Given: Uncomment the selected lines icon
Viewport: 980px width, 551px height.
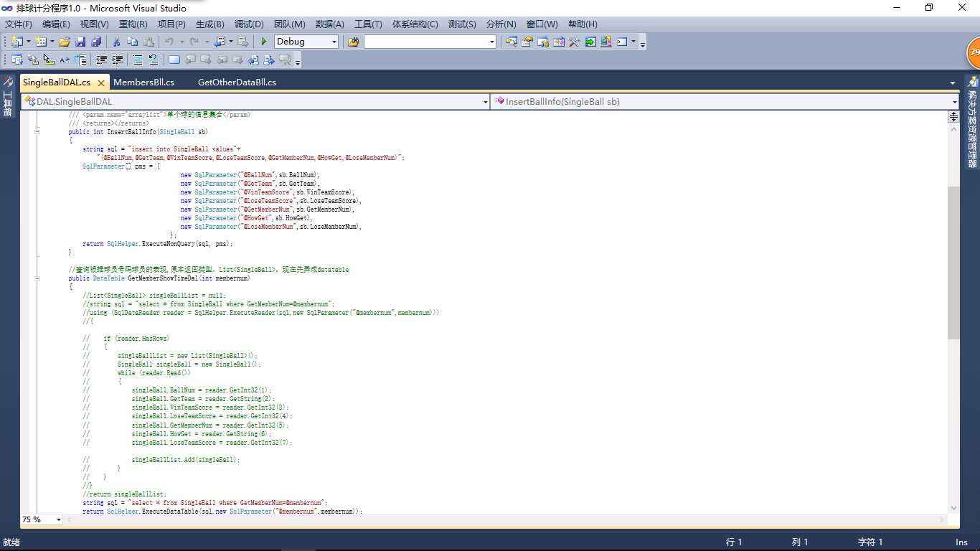Looking at the screenshot, I should coord(153,60).
